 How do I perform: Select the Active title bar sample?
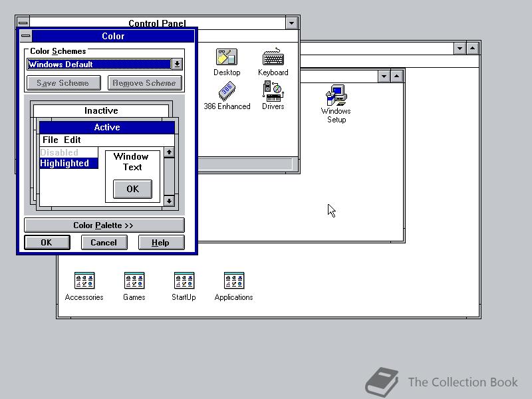(x=107, y=127)
